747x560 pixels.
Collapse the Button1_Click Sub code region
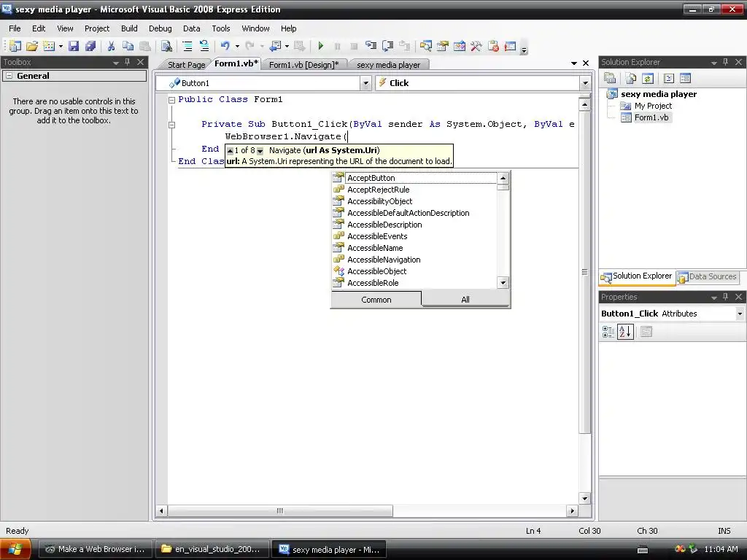click(x=172, y=125)
